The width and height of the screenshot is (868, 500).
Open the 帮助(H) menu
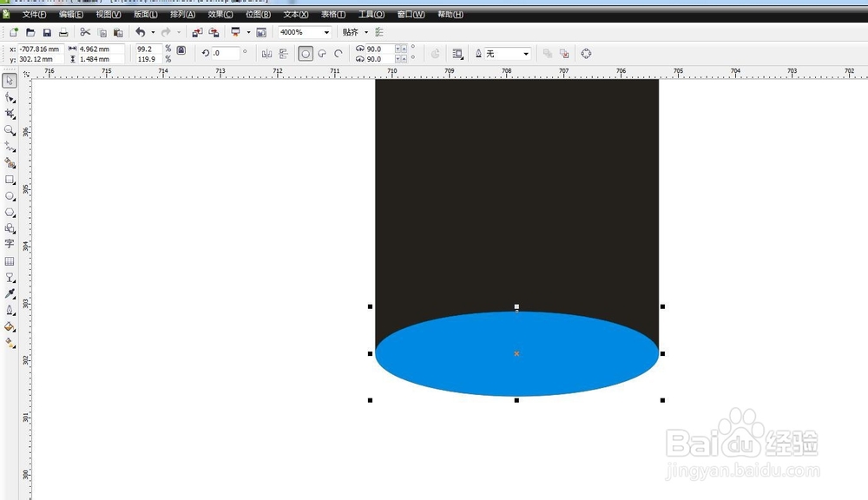coord(450,15)
